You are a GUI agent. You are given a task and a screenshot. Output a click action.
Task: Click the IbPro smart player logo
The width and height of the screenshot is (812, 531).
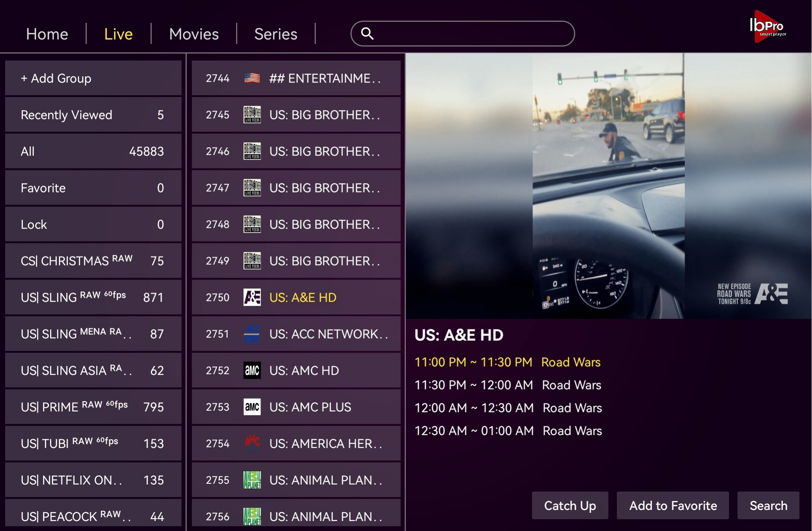pyautogui.click(x=768, y=27)
